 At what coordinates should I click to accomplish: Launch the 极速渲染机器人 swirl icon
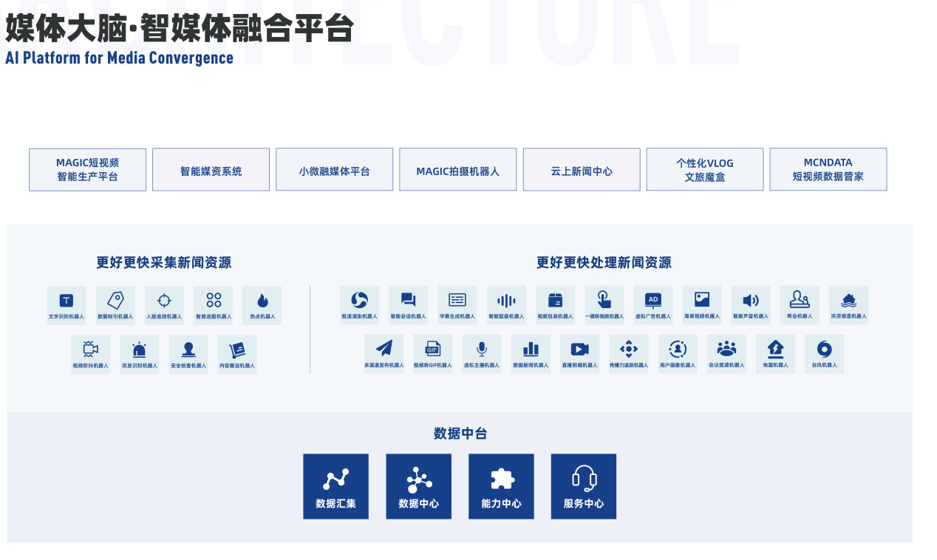(360, 300)
